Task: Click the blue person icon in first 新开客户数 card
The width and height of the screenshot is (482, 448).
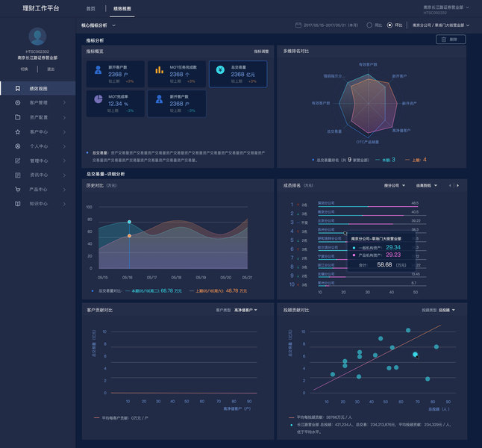Action: [x=98, y=70]
